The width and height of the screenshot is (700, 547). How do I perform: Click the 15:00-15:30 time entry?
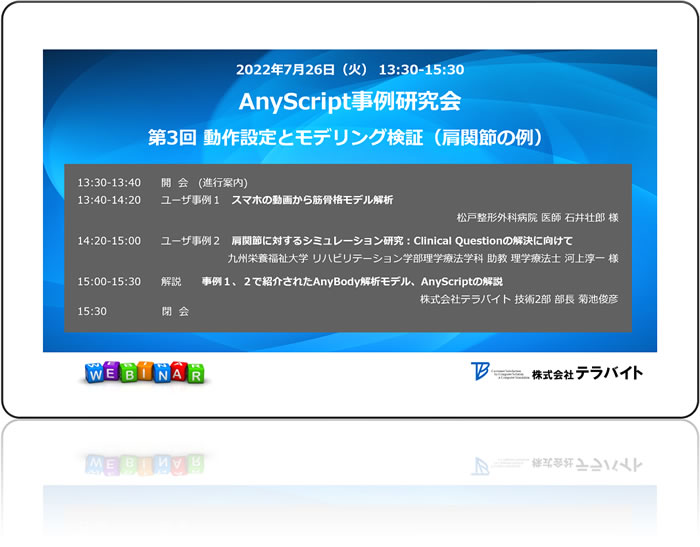coord(109,281)
